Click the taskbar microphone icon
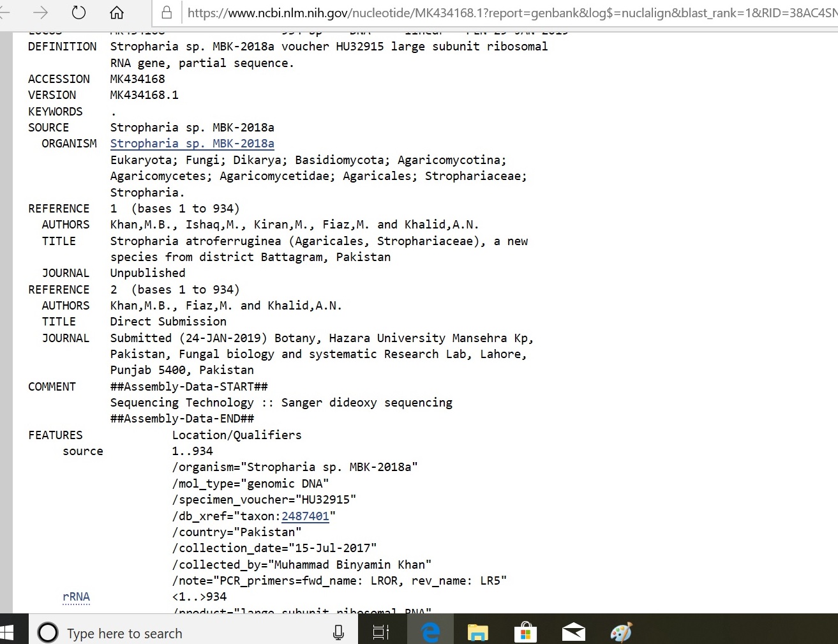The image size is (838, 644). tap(338, 633)
